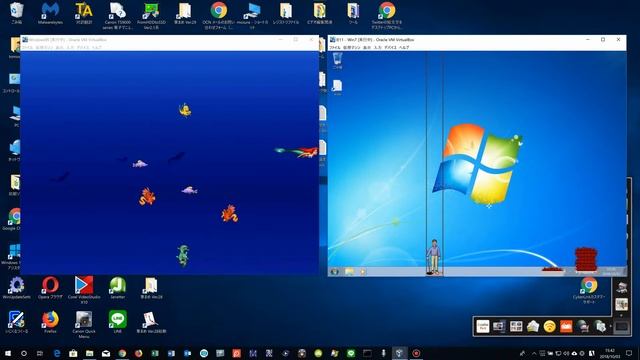The height and width of the screenshot is (360, 640).
Task: Click the file icon on Win7 guest desktop
Action: tap(337, 87)
